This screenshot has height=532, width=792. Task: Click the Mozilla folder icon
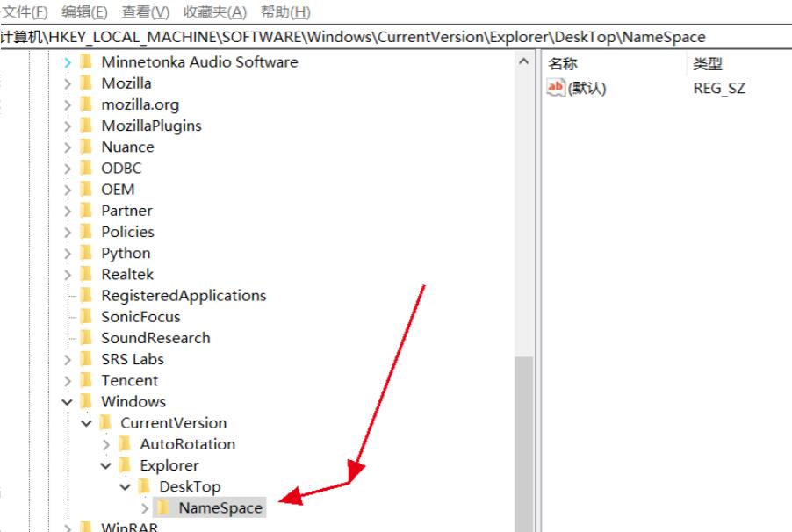86,83
